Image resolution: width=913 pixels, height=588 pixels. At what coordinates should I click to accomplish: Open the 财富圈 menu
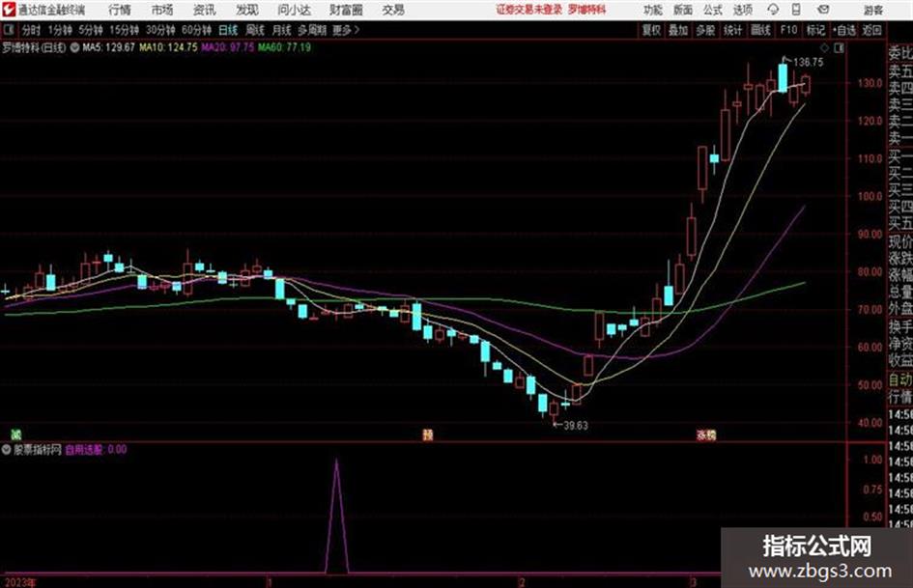click(346, 10)
